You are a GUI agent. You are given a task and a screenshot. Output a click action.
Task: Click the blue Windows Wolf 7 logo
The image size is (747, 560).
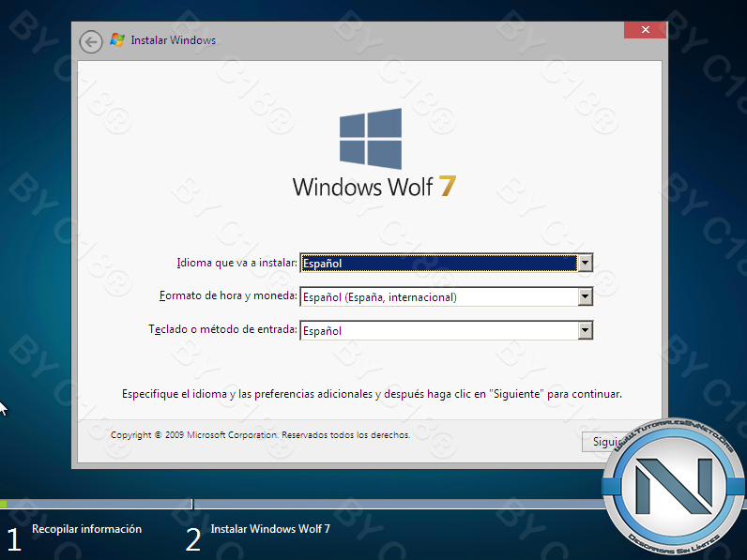pos(371,139)
